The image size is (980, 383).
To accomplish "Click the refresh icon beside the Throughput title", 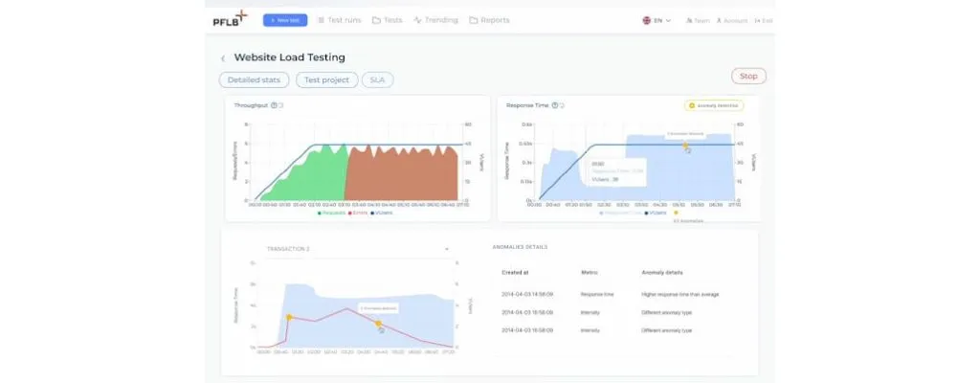I will coord(281,105).
